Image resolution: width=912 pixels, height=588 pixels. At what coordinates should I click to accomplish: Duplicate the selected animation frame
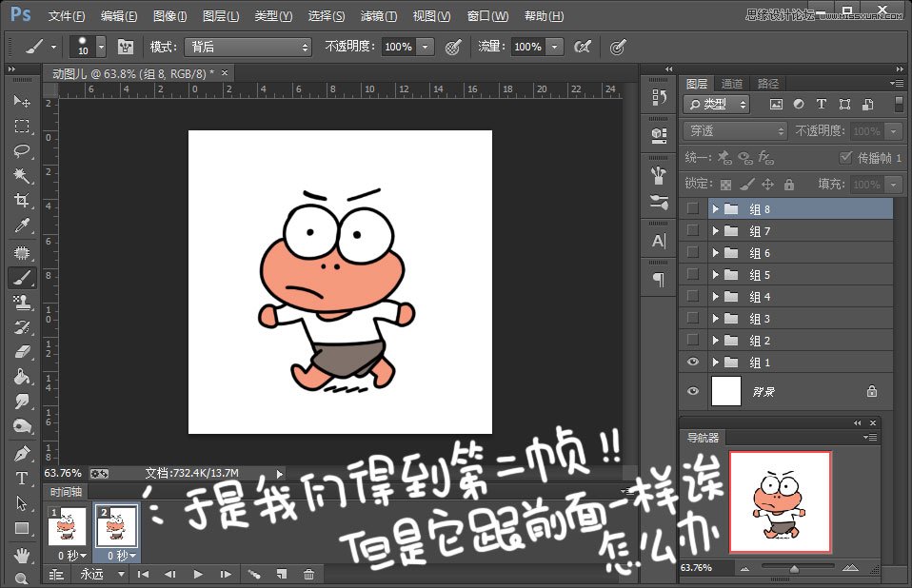pyautogui.click(x=282, y=574)
